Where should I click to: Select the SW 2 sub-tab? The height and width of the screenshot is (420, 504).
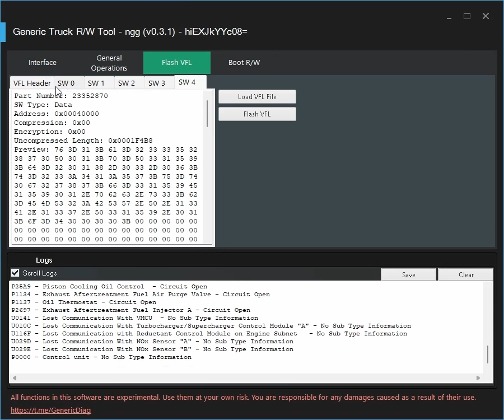pos(127,83)
